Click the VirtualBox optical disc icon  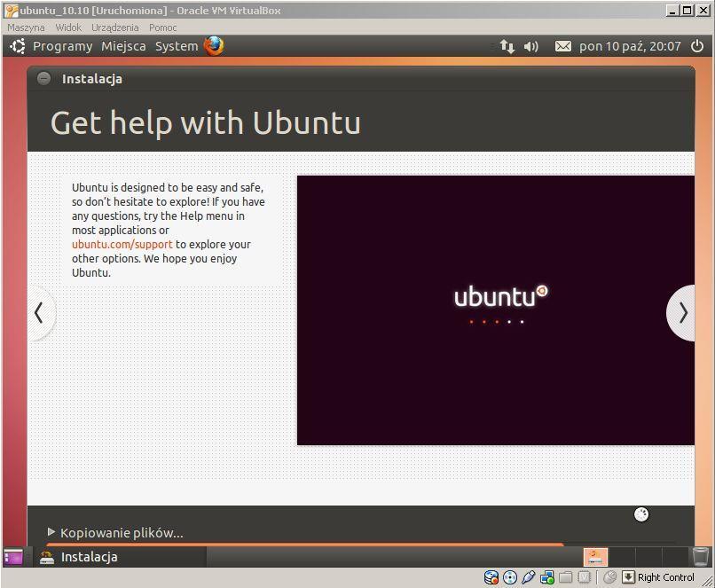510,577
